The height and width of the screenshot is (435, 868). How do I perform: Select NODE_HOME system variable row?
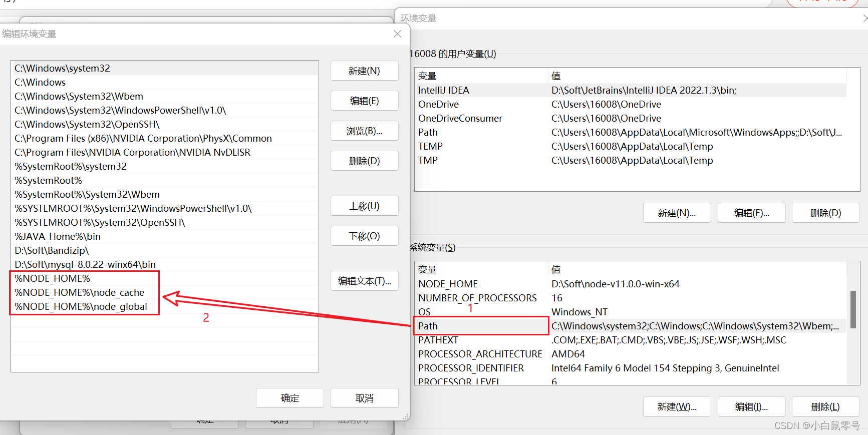coord(631,284)
